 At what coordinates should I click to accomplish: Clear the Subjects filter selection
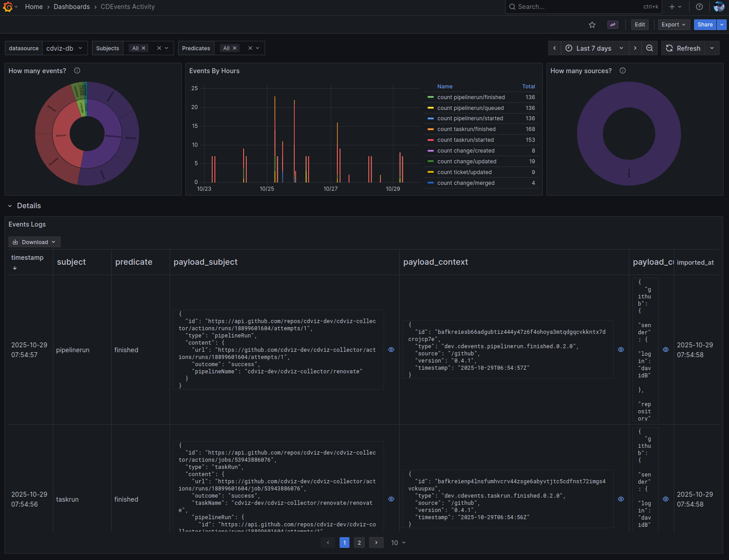[x=159, y=48]
